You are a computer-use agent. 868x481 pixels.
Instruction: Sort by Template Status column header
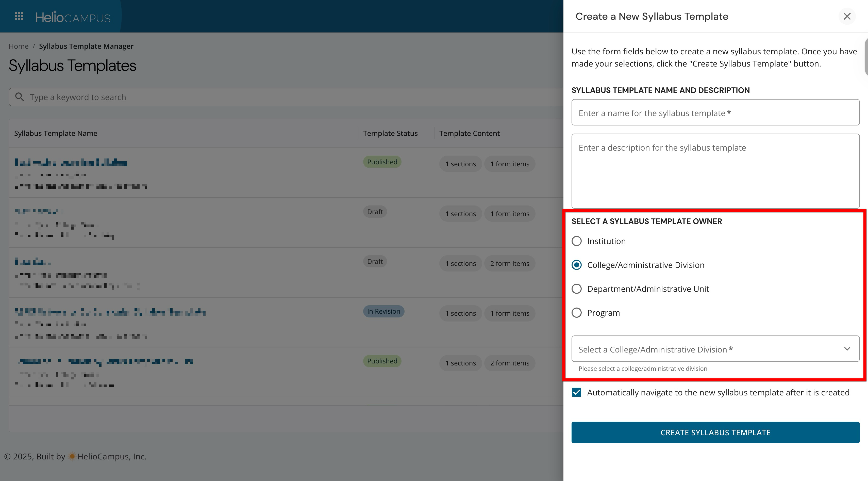[390, 134]
